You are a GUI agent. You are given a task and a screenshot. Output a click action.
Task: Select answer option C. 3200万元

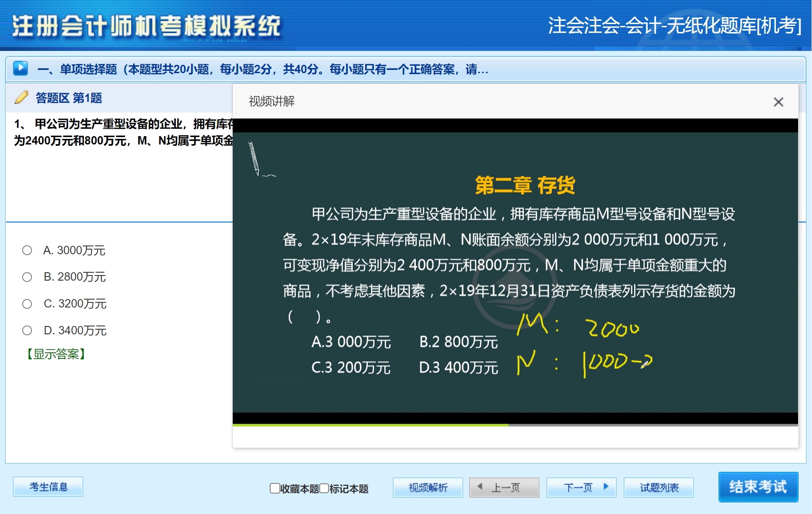(27, 304)
